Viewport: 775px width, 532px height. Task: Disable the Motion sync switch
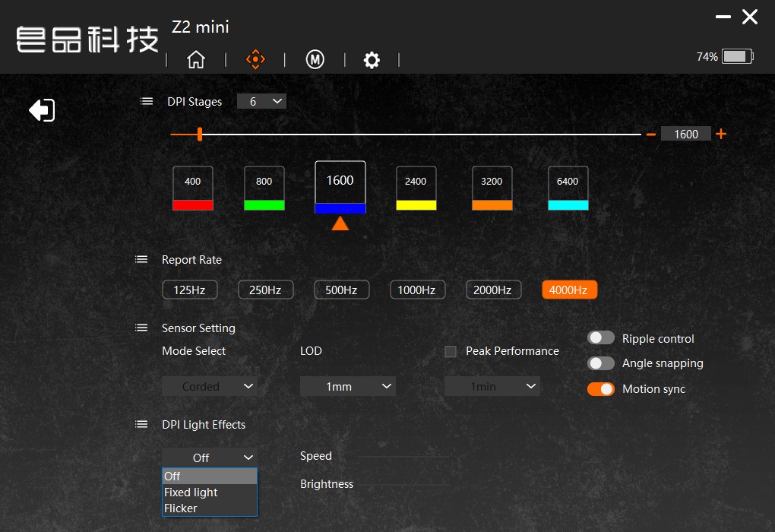[x=600, y=388]
